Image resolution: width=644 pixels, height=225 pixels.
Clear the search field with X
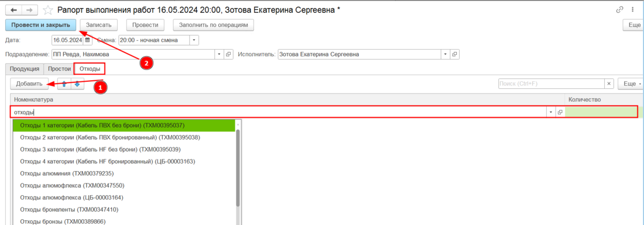609,84
